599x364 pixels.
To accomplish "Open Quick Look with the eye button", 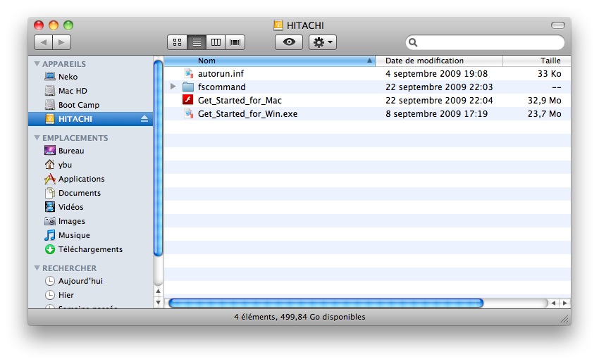I will (289, 42).
